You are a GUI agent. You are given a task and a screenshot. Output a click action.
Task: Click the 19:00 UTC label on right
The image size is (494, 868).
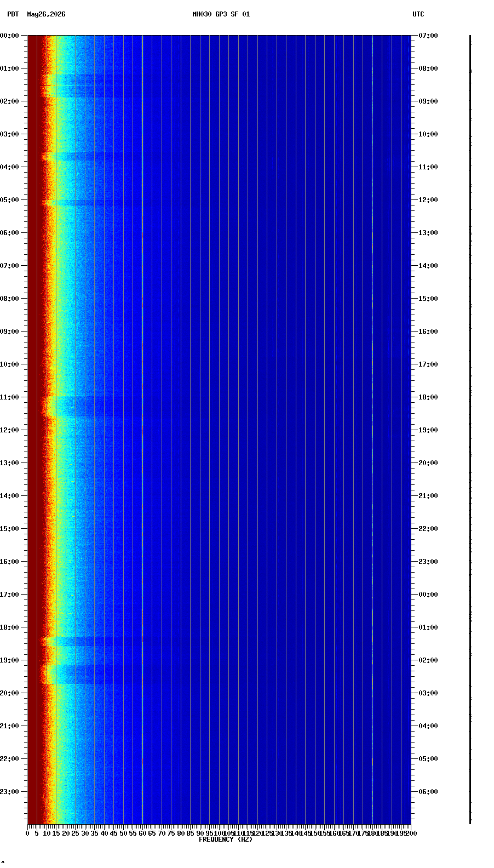click(x=428, y=430)
